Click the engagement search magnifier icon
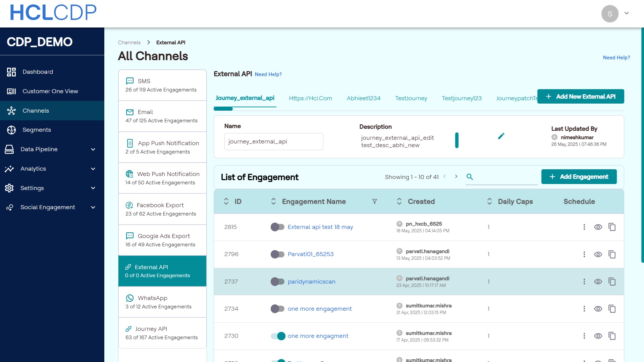This screenshot has height=362, width=644. 470,177
